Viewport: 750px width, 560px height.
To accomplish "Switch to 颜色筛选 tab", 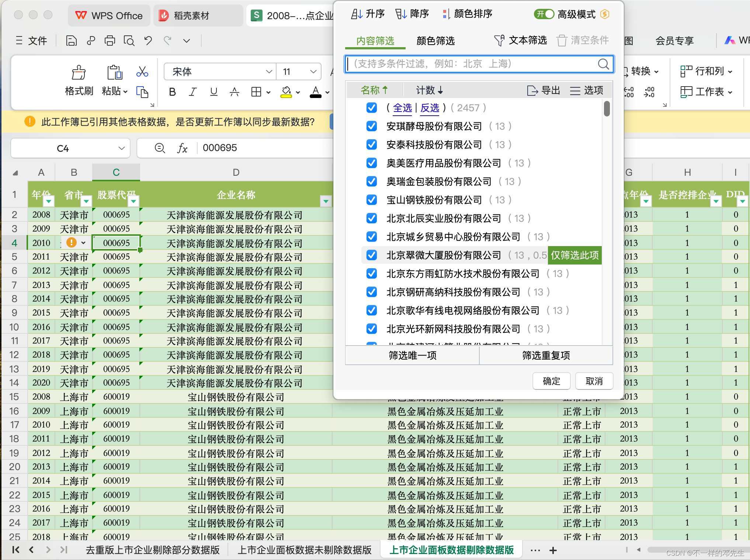I will click(x=435, y=41).
